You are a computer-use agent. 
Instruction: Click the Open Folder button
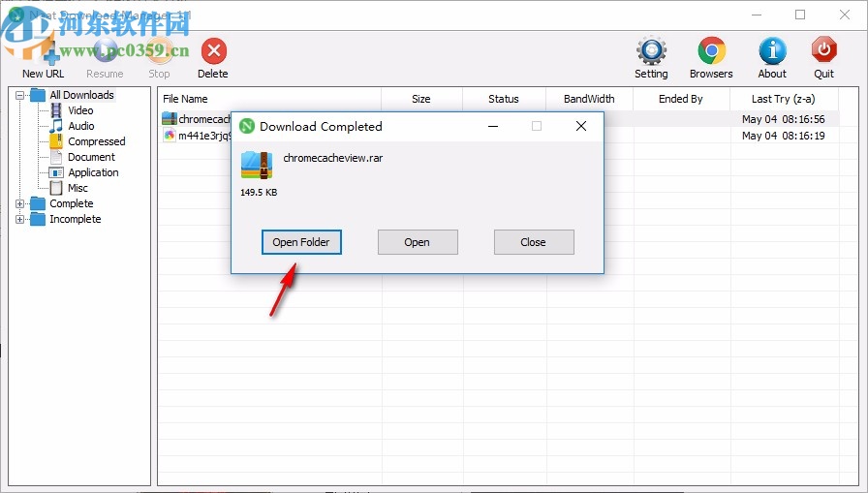[x=301, y=242]
